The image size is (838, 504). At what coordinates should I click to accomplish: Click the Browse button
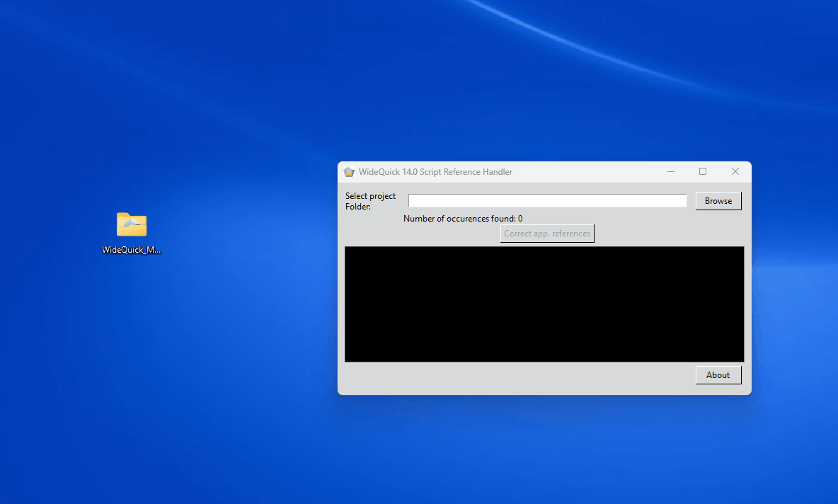click(718, 201)
